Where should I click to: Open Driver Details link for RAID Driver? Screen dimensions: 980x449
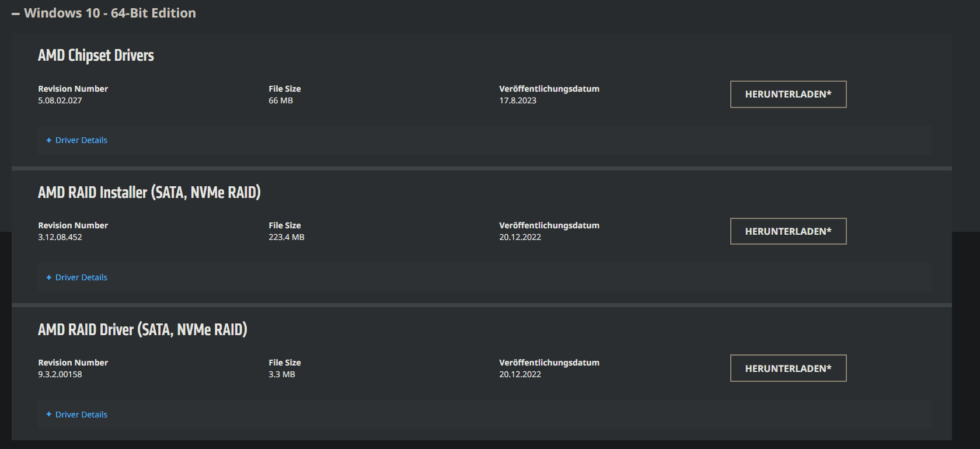click(x=81, y=415)
